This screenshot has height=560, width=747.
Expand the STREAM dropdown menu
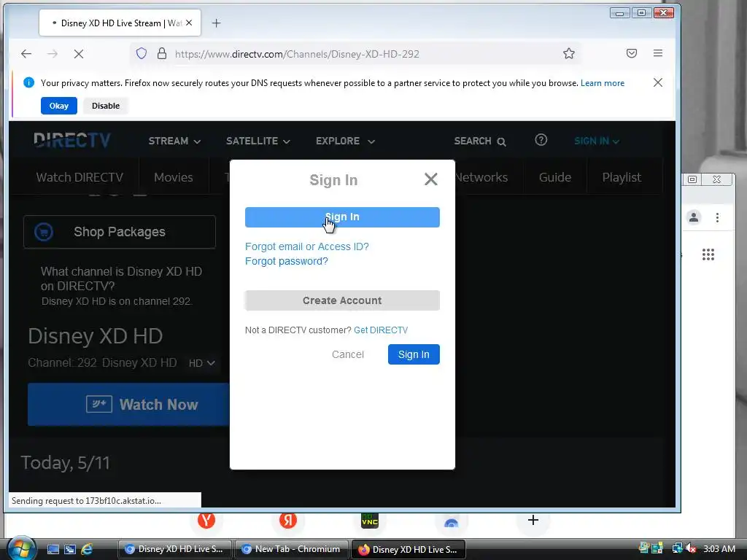(174, 141)
